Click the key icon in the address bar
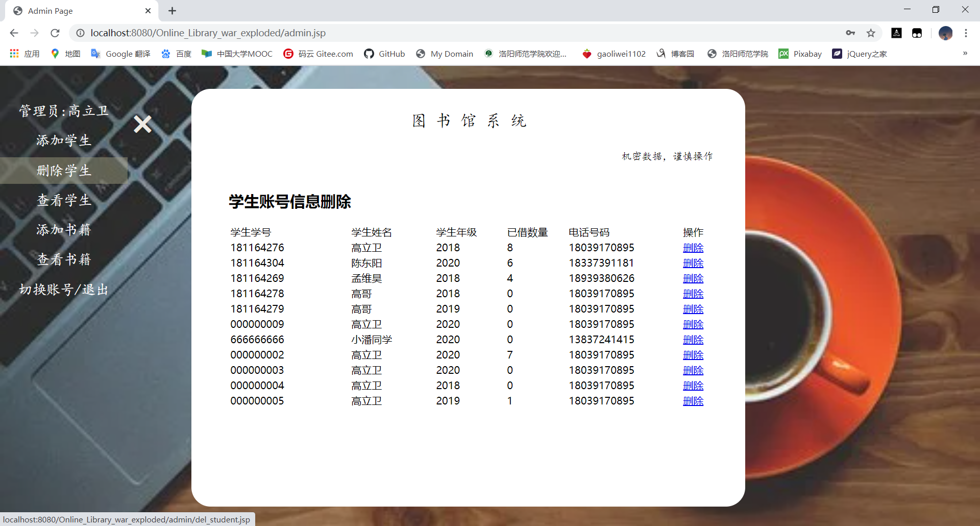This screenshot has width=980, height=526. tap(850, 33)
